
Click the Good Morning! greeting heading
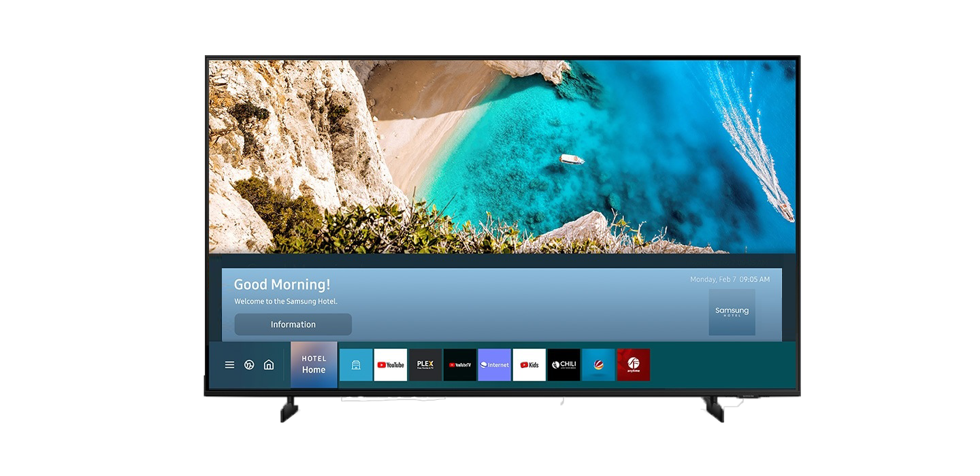282,285
